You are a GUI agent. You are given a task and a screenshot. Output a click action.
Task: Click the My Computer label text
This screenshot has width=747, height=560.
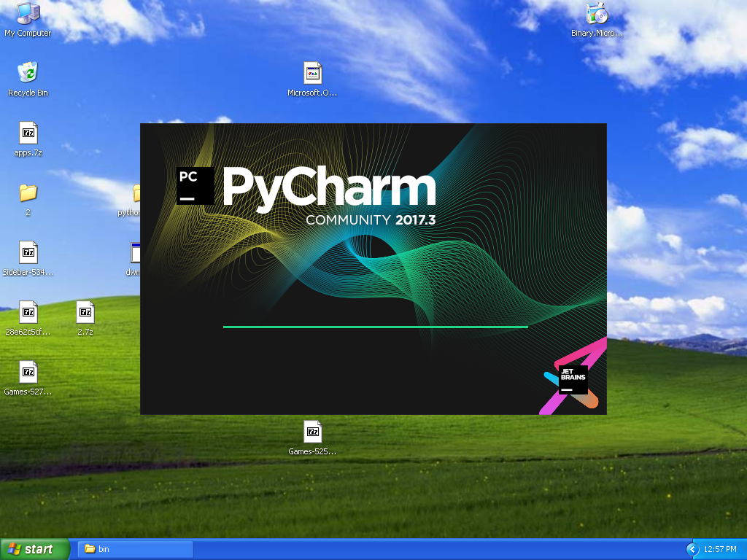point(28,33)
